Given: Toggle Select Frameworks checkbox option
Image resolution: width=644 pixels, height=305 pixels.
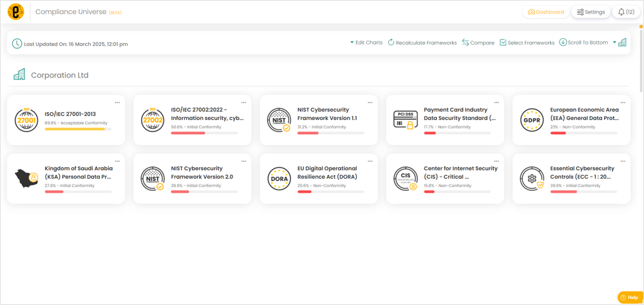Looking at the screenshot, I should tap(527, 43).
